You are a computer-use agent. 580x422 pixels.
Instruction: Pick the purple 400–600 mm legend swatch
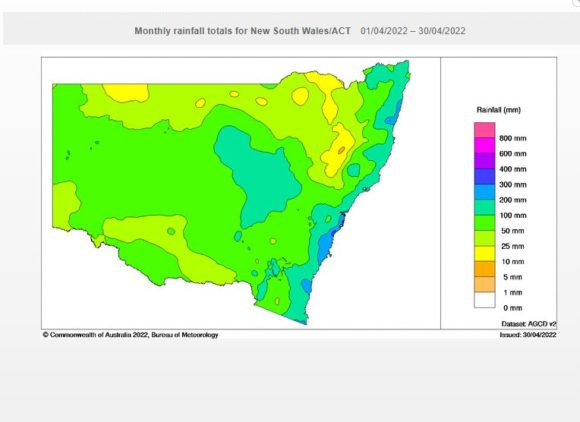pos(485,161)
